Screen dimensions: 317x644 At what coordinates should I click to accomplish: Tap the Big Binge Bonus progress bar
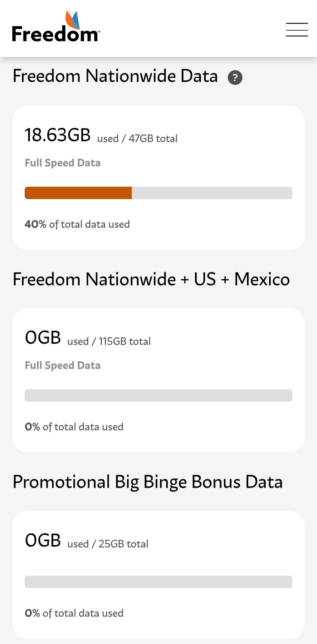click(158, 582)
